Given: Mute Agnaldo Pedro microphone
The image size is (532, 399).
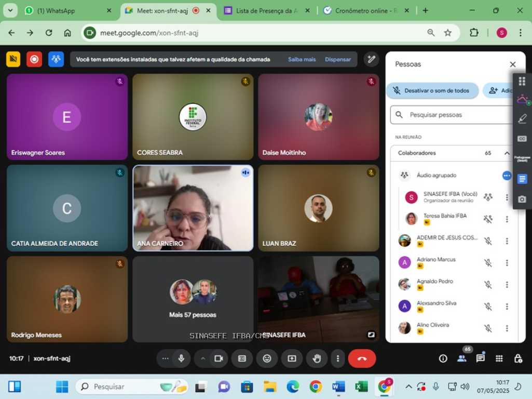Looking at the screenshot, I should click(x=488, y=285).
